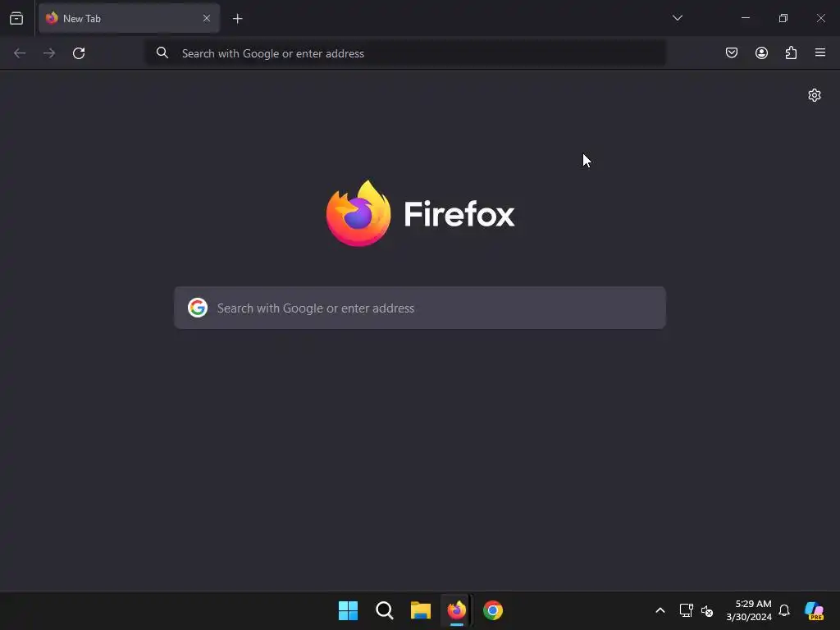Viewport: 840px width, 630px height.
Task: Go forward one page
Action: click(49, 53)
